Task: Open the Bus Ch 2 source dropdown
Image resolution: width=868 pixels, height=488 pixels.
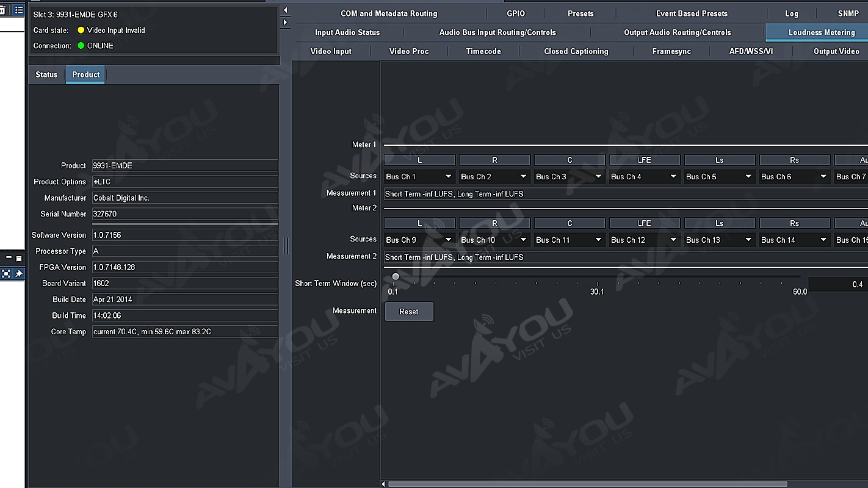Action: point(494,176)
